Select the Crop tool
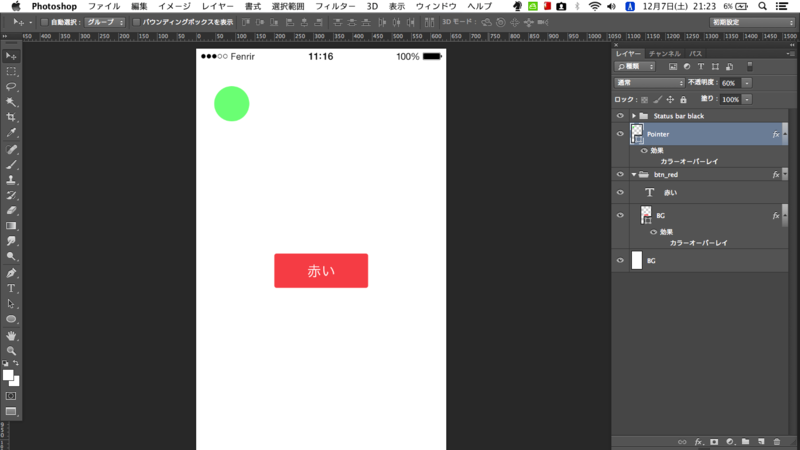The width and height of the screenshot is (800, 450). pyautogui.click(x=11, y=117)
